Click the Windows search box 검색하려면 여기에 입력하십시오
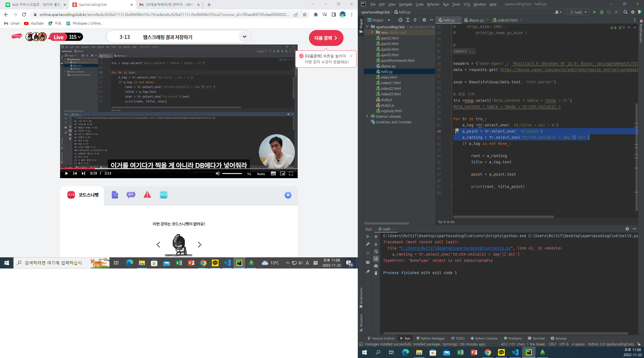 pyautogui.click(x=61, y=263)
